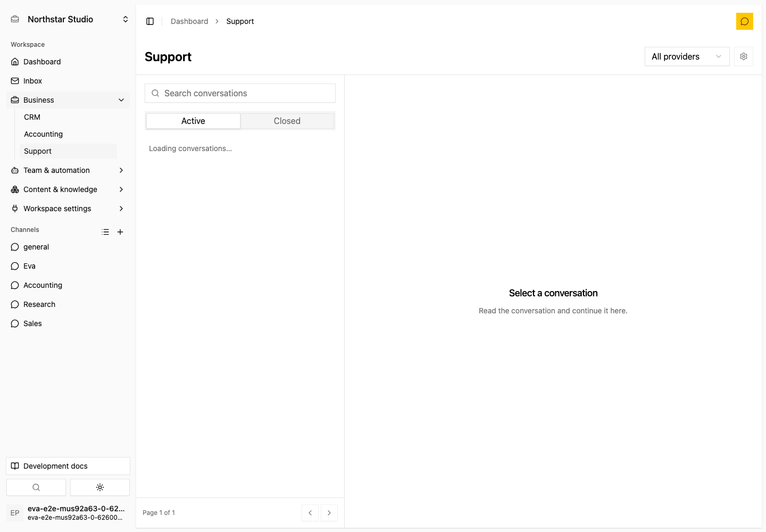Toggle light theme sun button
The height and width of the screenshot is (532, 766).
pyautogui.click(x=100, y=487)
